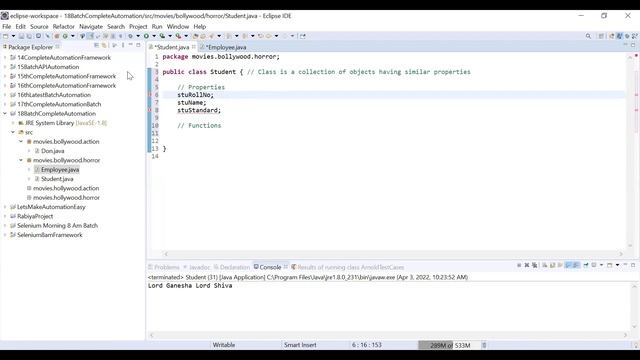The height and width of the screenshot is (360, 640).
Task: Collapse the movies.bollywood.action package
Action: pos(21,142)
